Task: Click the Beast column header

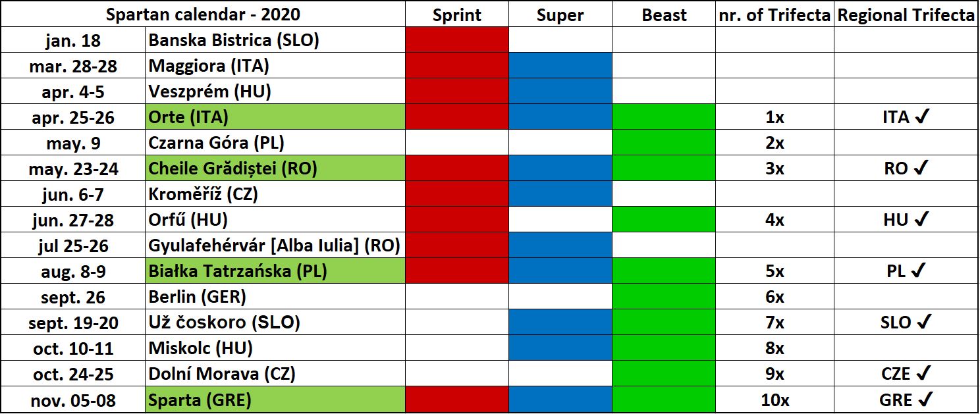Action: point(664,15)
